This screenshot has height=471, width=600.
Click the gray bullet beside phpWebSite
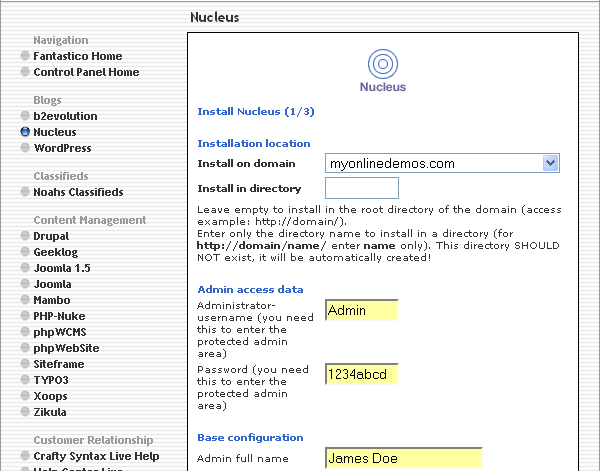pos(25,348)
